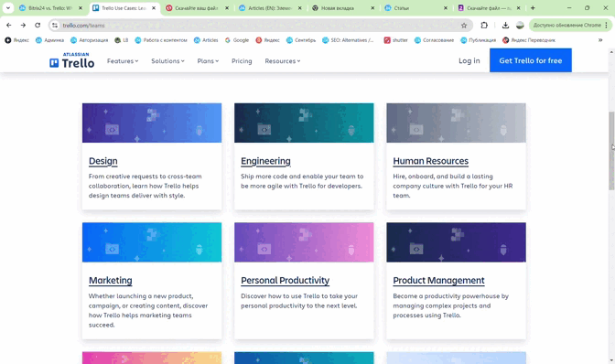The image size is (615, 364).
Task: Open the Google bookmark
Action: [x=237, y=40]
